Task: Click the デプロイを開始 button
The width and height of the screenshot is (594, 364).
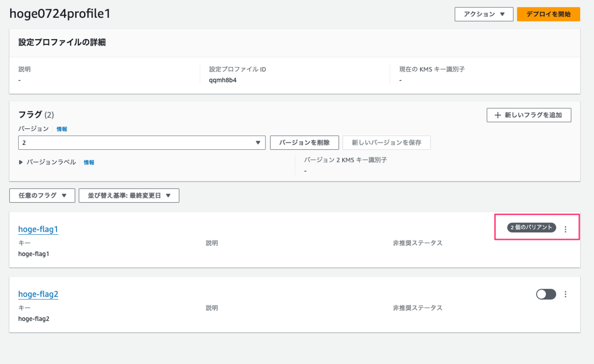Action: tap(548, 14)
